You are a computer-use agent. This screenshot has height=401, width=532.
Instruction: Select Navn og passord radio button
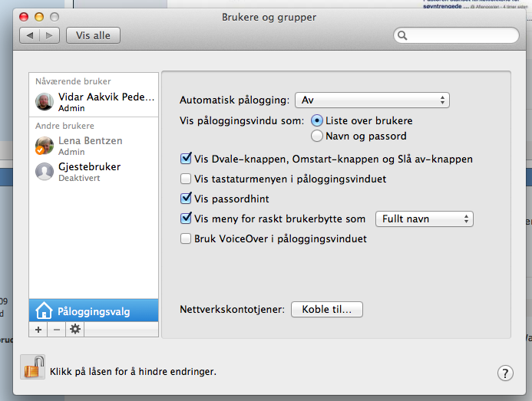point(316,136)
